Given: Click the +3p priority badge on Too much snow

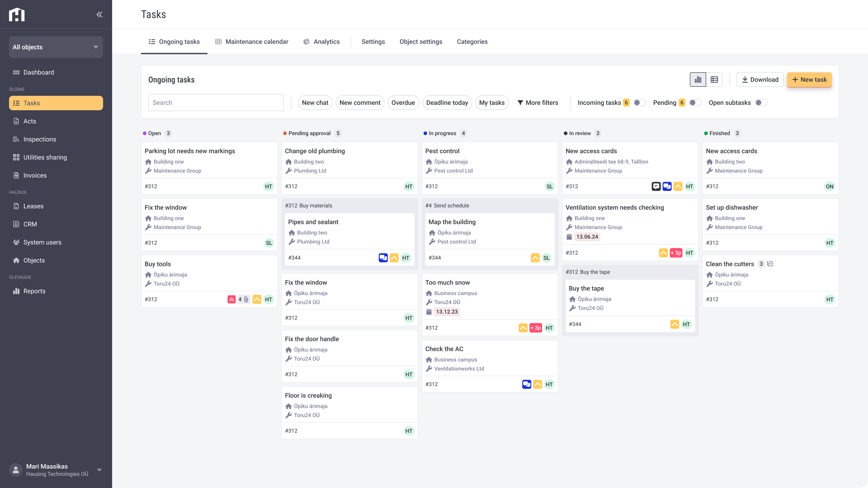Looking at the screenshot, I should (x=535, y=328).
